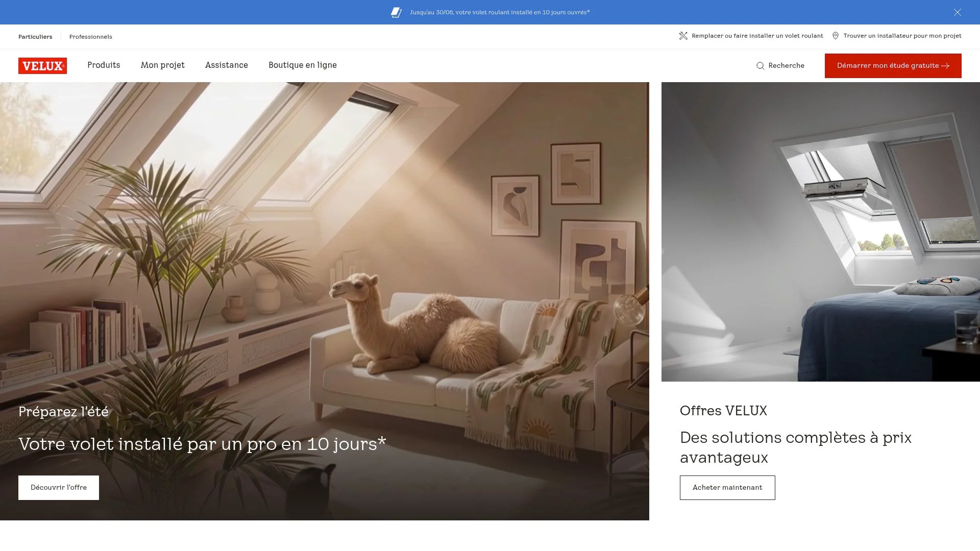
Task: Open Boutique en ligne
Action: click(303, 65)
